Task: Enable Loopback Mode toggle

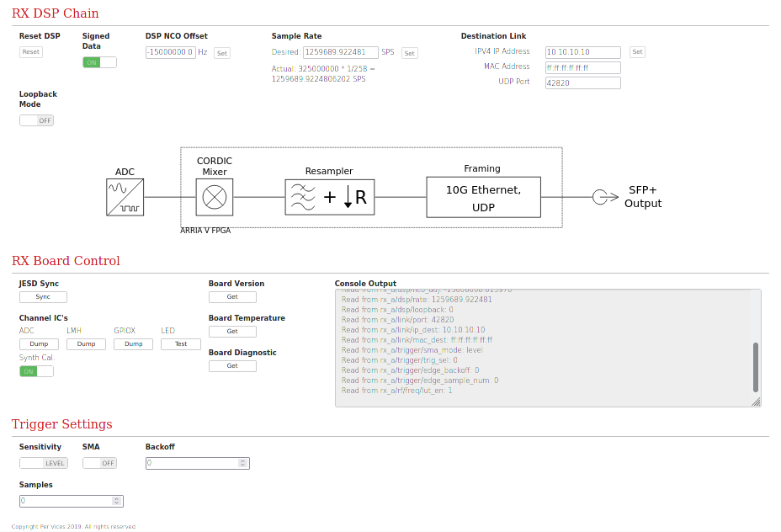Action: [36, 120]
